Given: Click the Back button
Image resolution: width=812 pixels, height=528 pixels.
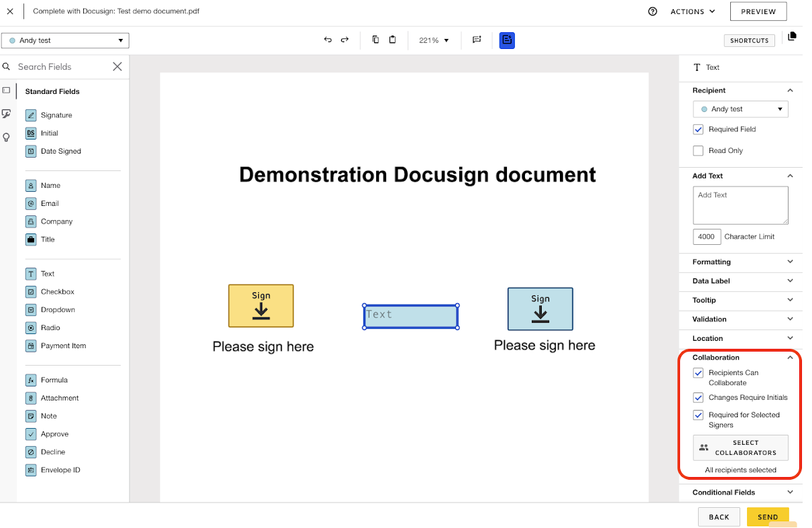Looking at the screenshot, I should (x=719, y=517).
